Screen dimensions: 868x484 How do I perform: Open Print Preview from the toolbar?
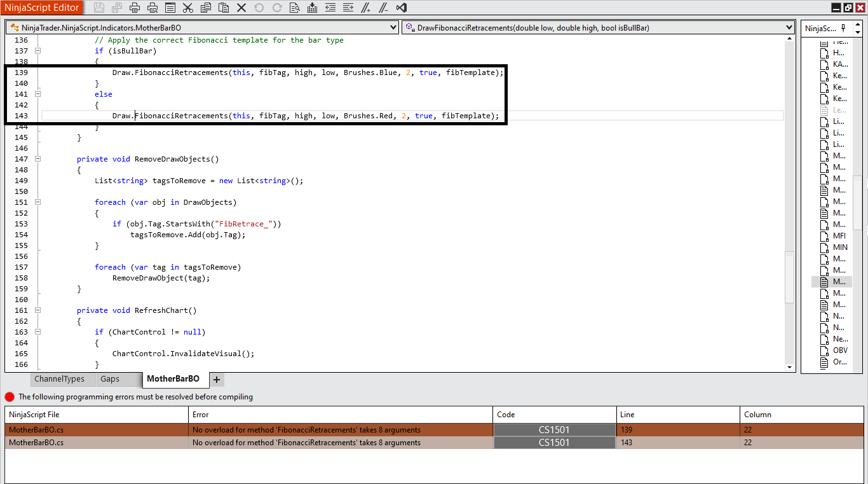tap(153, 8)
